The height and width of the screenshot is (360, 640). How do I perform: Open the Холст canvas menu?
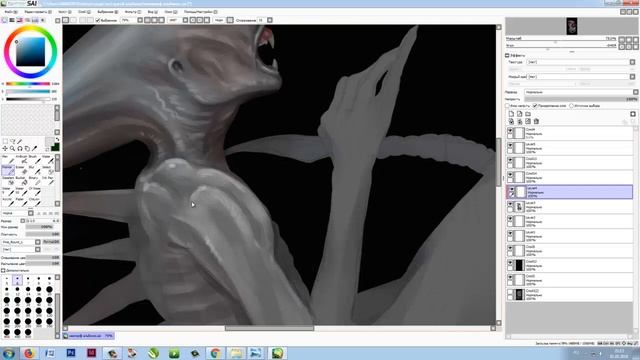64,12
